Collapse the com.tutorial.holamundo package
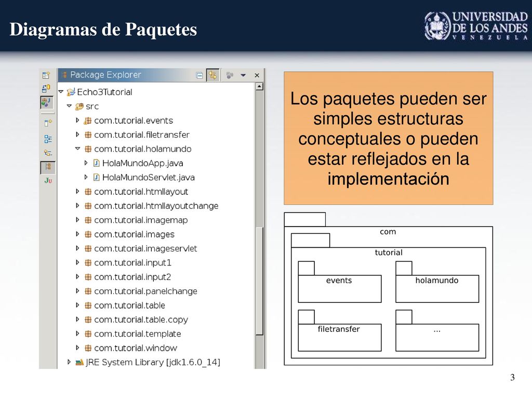The height and width of the screenshot is (399, 532). pos(78,148)
